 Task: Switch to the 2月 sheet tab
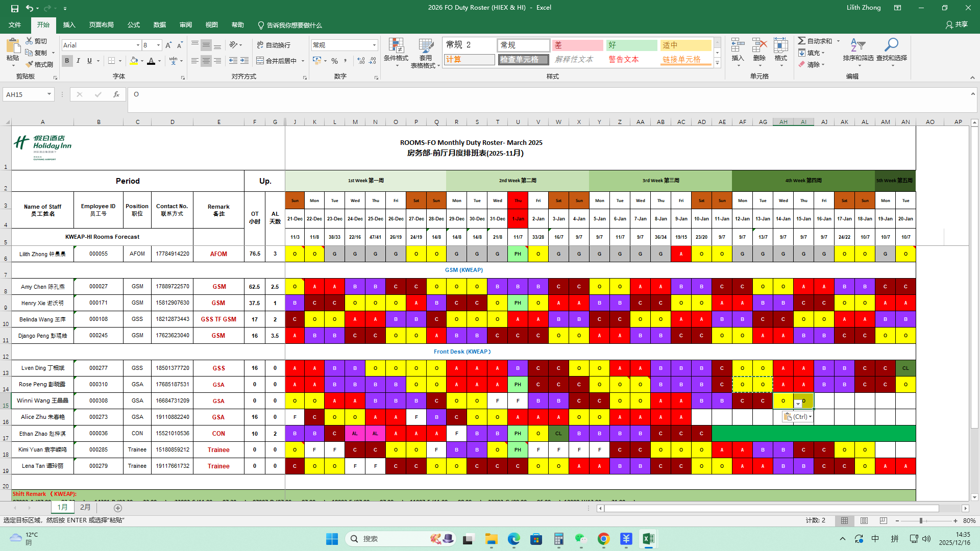85,508
